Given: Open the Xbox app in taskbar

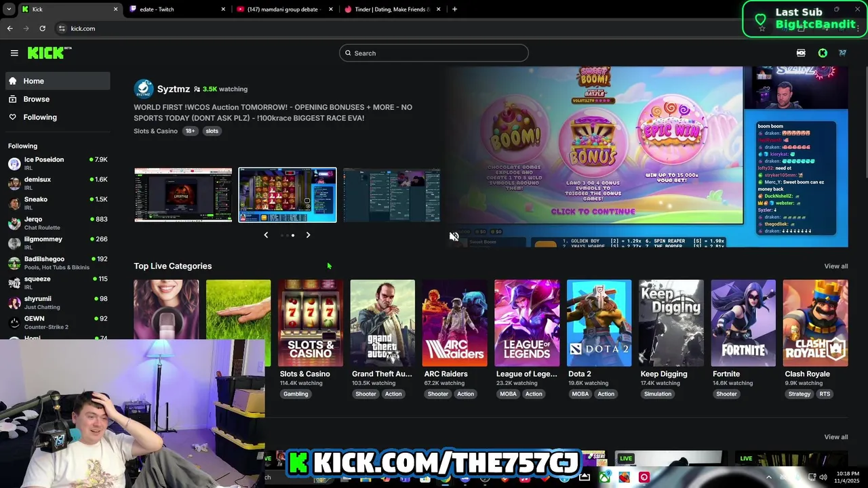Looking at the screenshot, I should click(604, 477).
